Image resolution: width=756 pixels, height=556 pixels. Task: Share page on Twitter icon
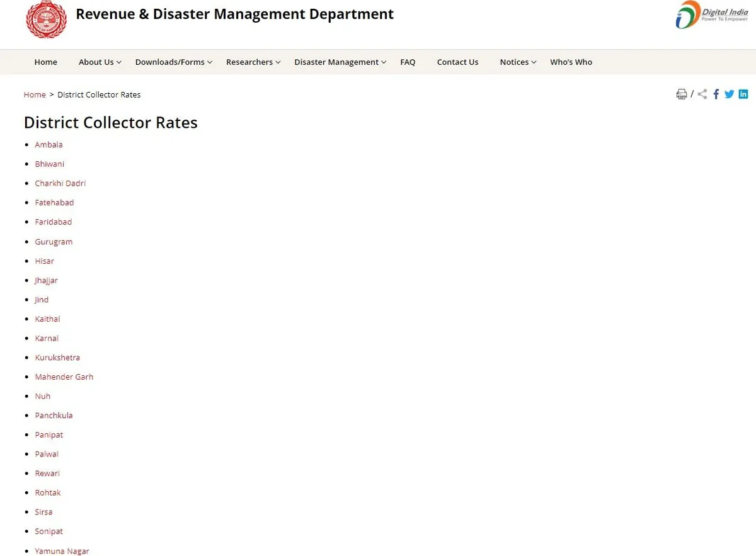pos(729,94)
